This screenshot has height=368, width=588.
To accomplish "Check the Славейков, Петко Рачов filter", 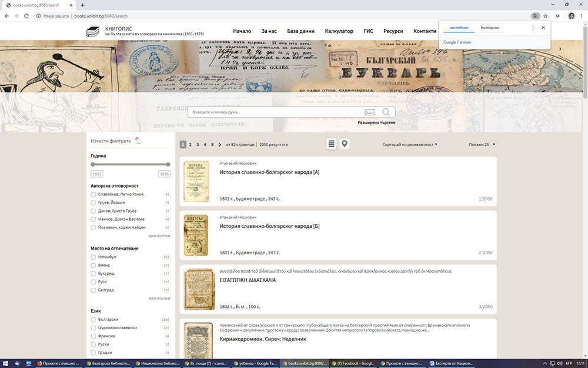I will pos(93,194).
